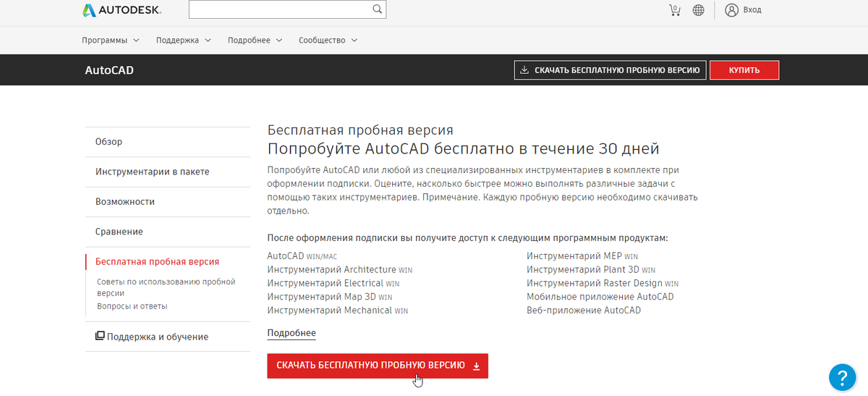Screen dimensions: 868x396
Task: Click the Подробнее underlined link
Action: (x=292, y=333)
